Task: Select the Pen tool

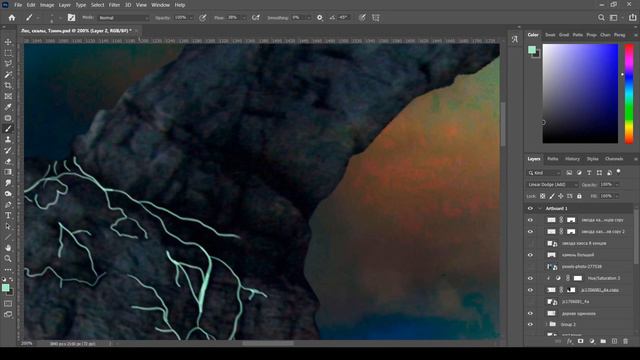Action: point(8,204)
